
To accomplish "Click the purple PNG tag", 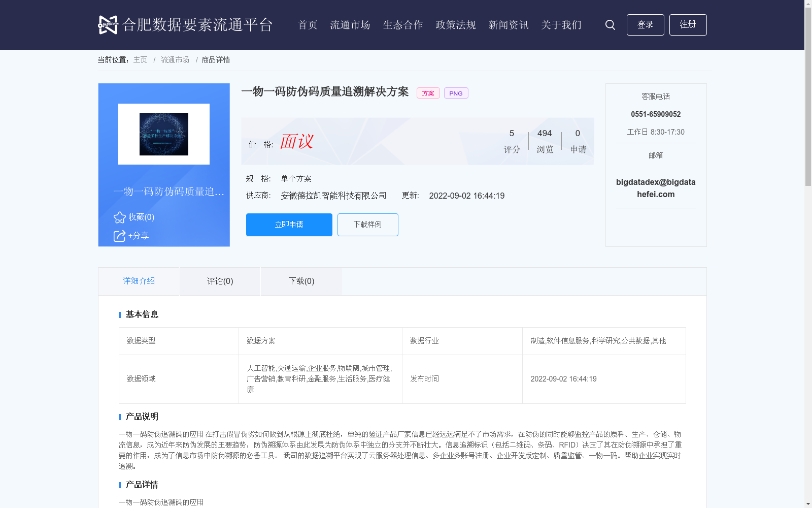I will 456,93.
